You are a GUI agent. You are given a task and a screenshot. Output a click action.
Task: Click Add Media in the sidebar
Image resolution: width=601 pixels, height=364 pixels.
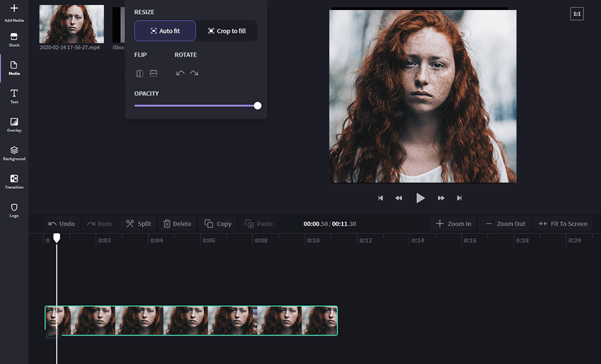click(14, 13)
